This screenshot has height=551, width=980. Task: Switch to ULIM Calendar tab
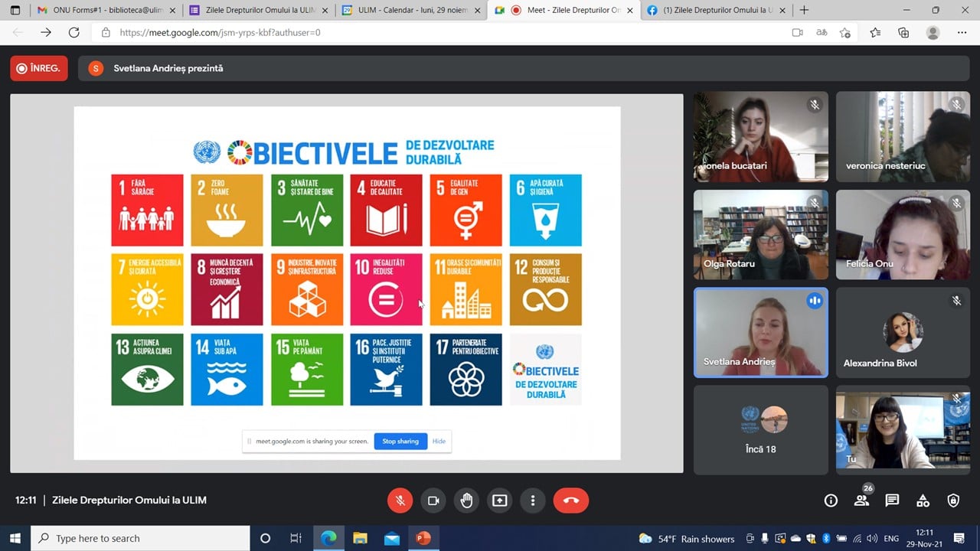click(x=411, y=11)
